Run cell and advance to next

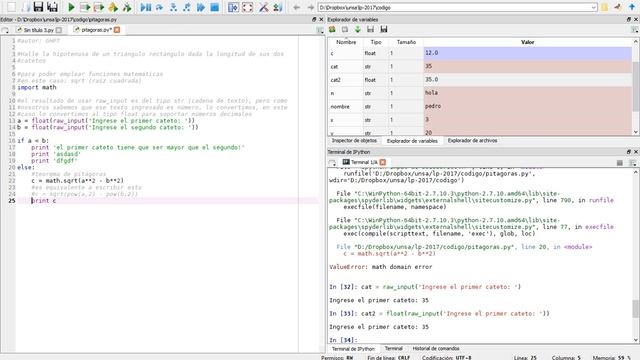pos(99,7)
